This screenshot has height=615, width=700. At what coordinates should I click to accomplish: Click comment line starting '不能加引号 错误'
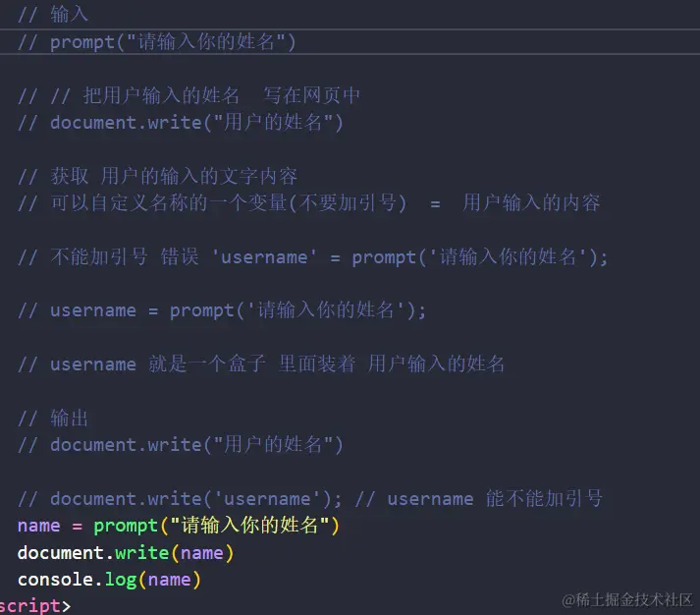click(x=313, y=256)
